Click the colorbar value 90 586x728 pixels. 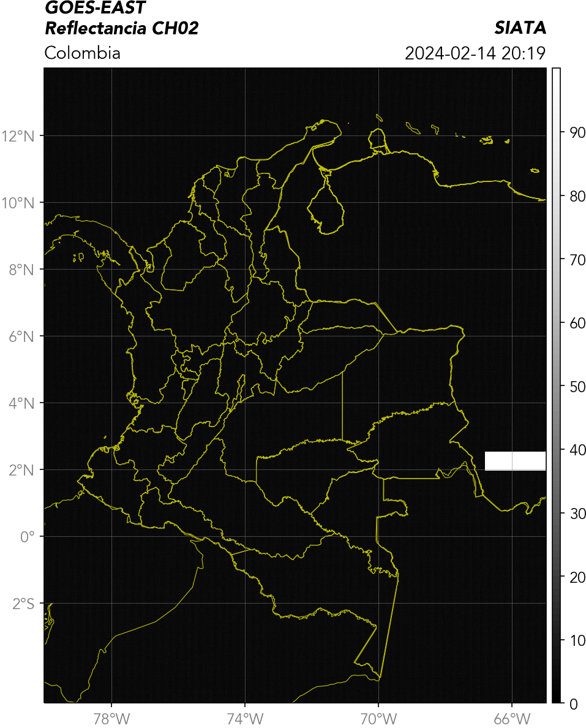577,133
